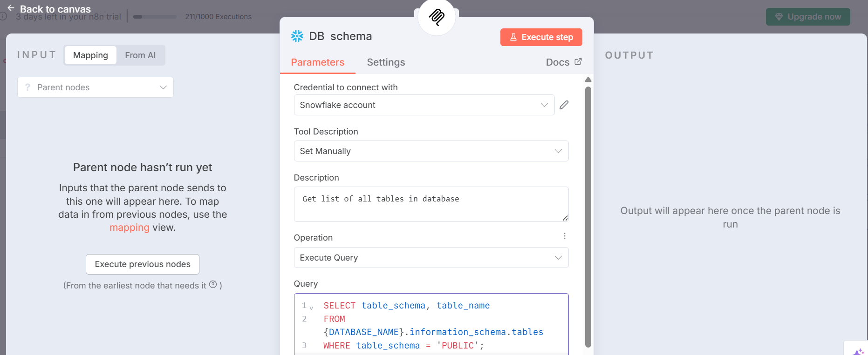Switch input view to Mapping

coord(90,55)
